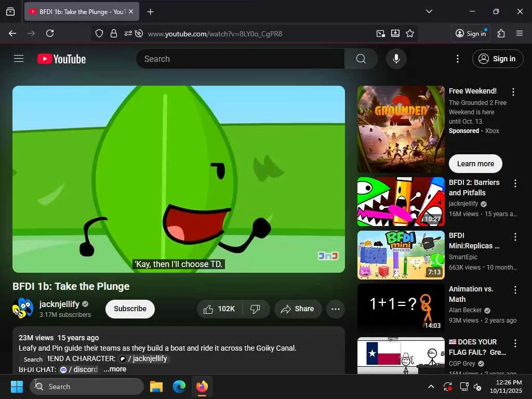Click the video player showing Leafy
Image resolution: width=532 pixels, height=399 pixels.
tap(179, 179)
